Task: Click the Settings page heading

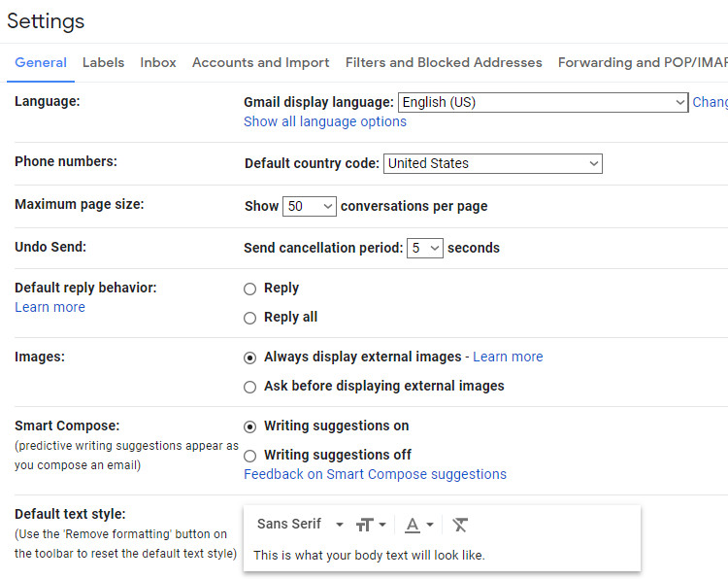Action: (x=46, y=21)
